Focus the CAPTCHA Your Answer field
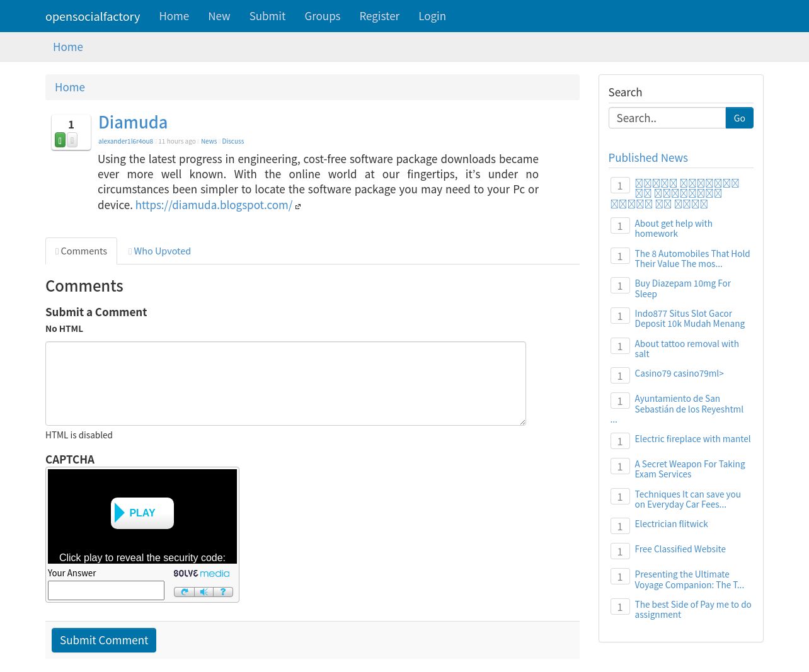809x672 pixels. point(106,590)
